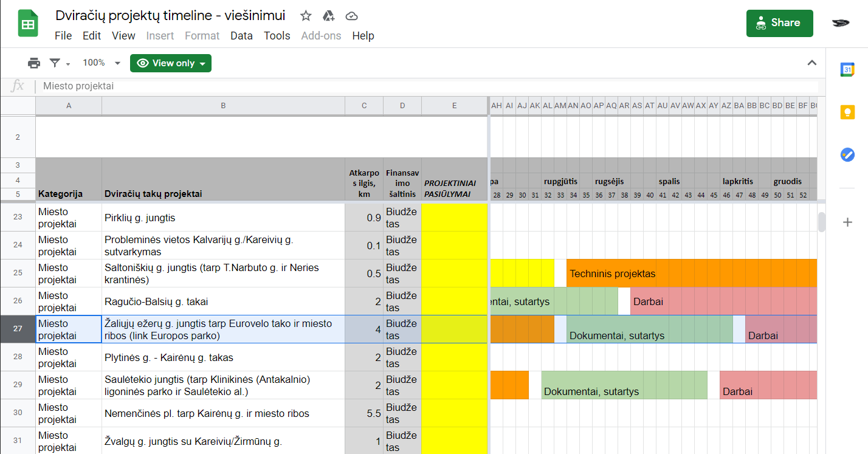Star this spreadsheet document
The image size is (868, 454).
click(x=306, y=16)
